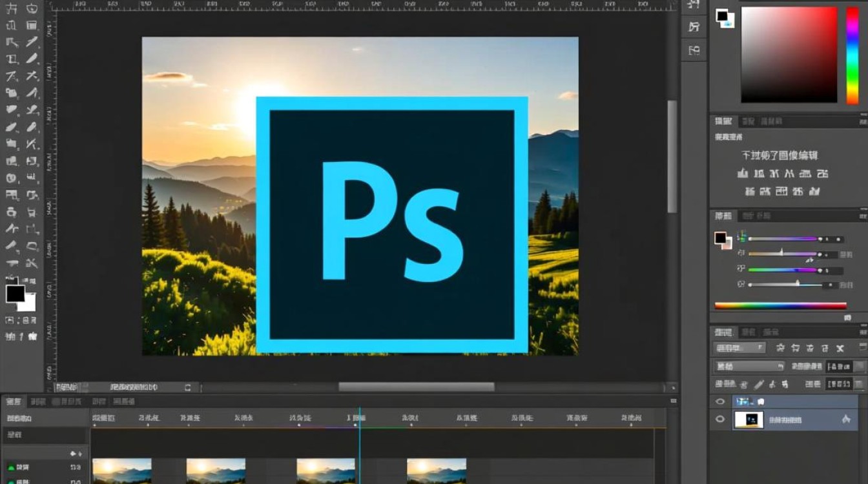This screenshot has height=484, width=868.
Task: Select the bottom layer's Ps thumbnail
Action: pos(748,419)
